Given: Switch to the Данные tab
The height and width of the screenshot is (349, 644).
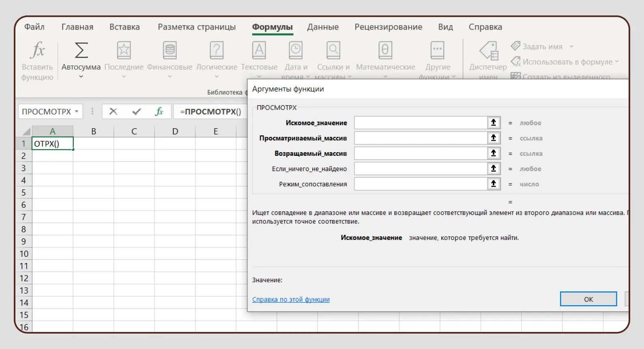Looking at the screenshot, I should coord(323,27).
